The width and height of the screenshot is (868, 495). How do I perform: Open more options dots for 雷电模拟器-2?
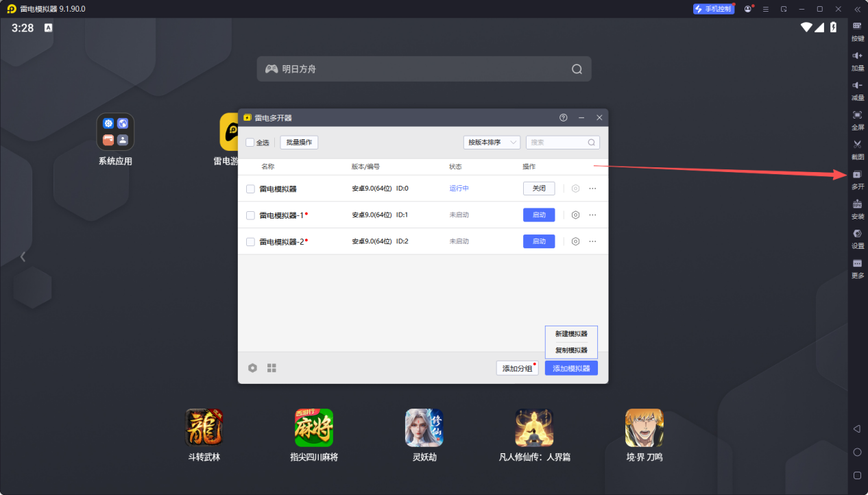pyautogui.click(x=592, y=241)
